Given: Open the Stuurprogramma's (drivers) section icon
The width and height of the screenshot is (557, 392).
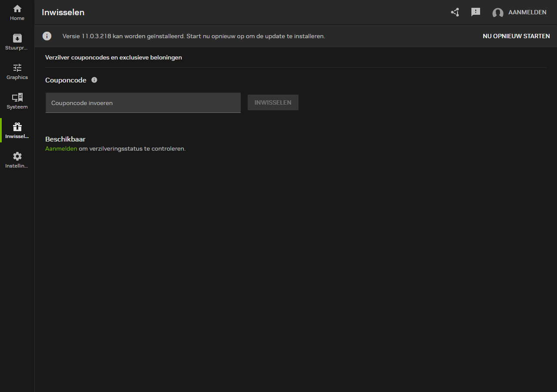Looking at the screenshot, I should pyautogui.click(x=17, y=38).
